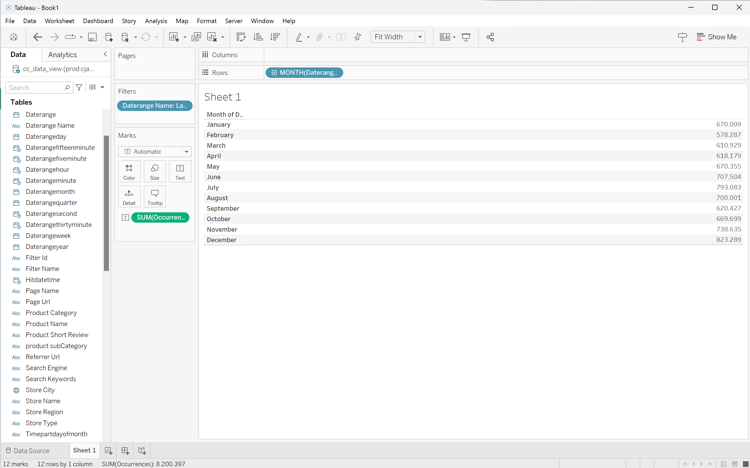Open the New Worksheet toolbar dropdown arrow
The height and width of the screenshot is (468, 750).
pyautogui.click(x=185, y=37)
